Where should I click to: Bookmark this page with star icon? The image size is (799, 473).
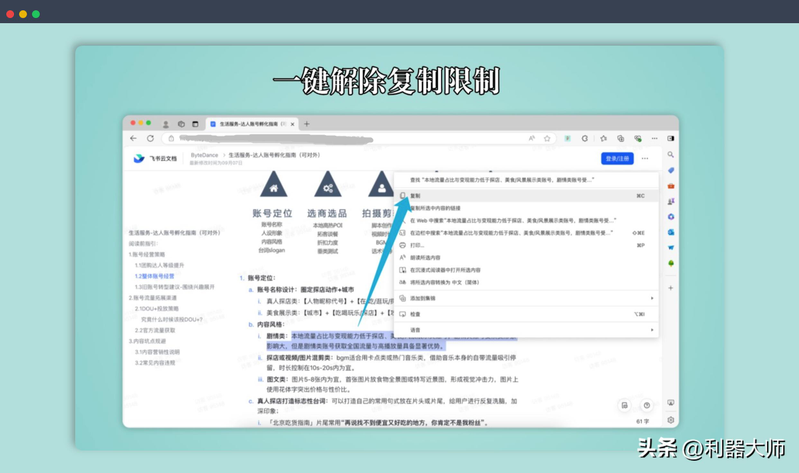[547, 138]
